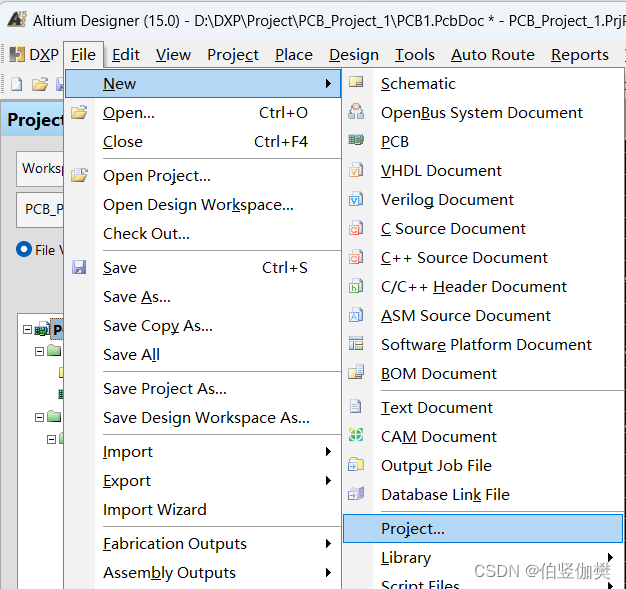Click the C++ Source Document icon
This screenshot has width=626, height=589.
coord(356,258)
